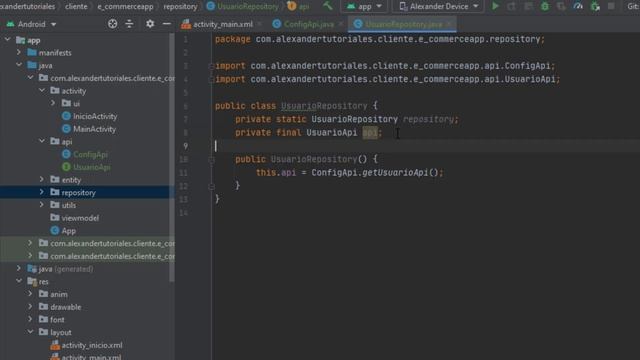Expand the manifests folder arrow

pyautogui.click(x=19, y=52)
